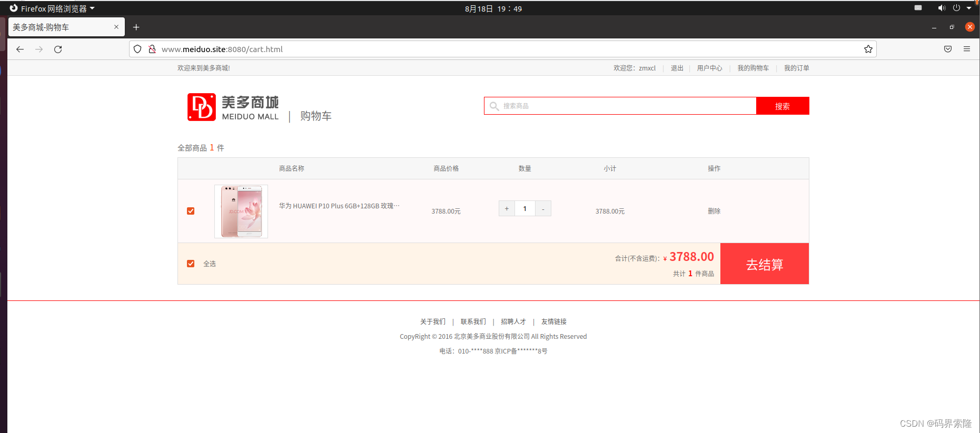The image size is (980, 433).
Task: Click the insecure connection lock icon
Action: 152,49
